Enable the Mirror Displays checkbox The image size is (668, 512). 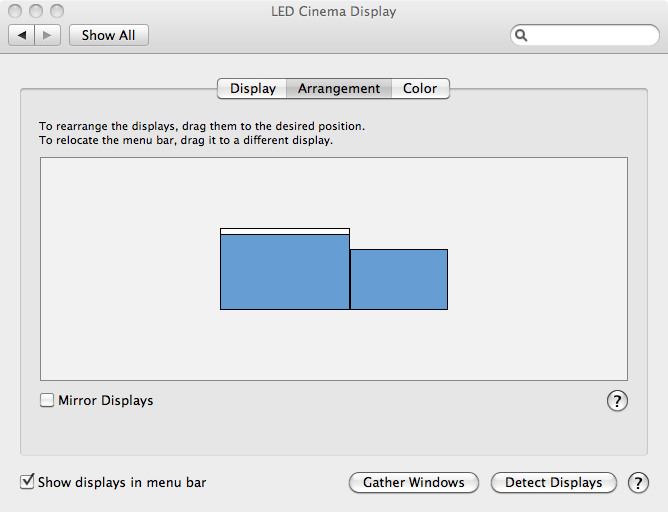coord(47,401)
